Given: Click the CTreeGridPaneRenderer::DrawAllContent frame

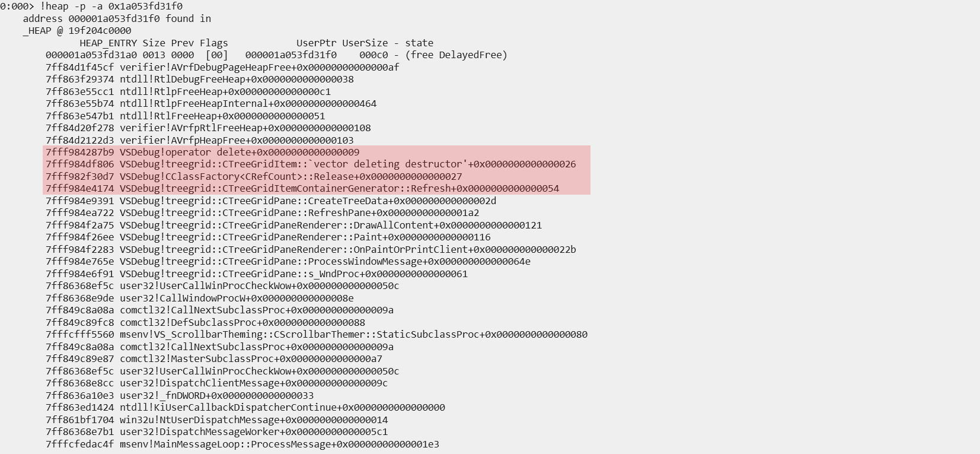Looking at the screenshot, I should [x=293, y=226].
